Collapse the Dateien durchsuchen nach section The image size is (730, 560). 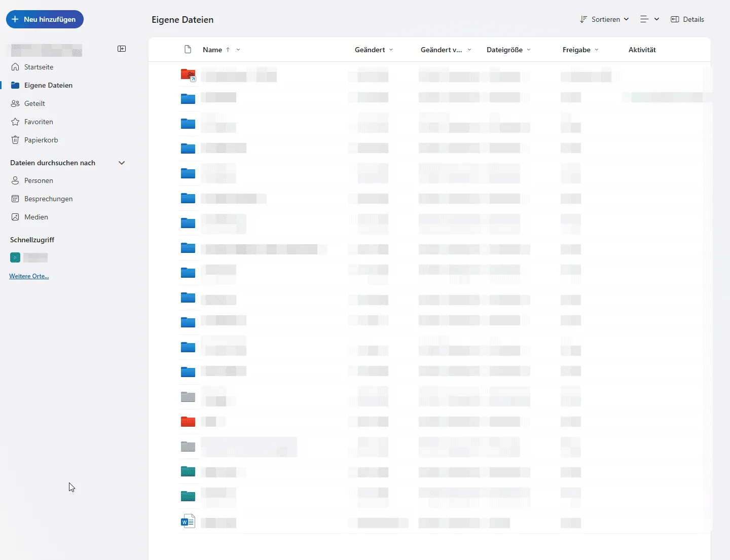pos(122,163)
